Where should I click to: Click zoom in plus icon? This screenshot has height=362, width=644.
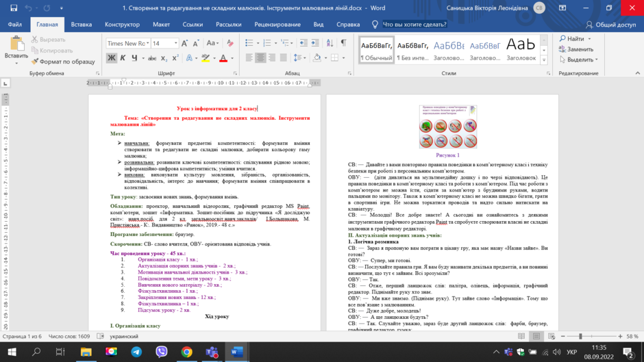[620, 336]
